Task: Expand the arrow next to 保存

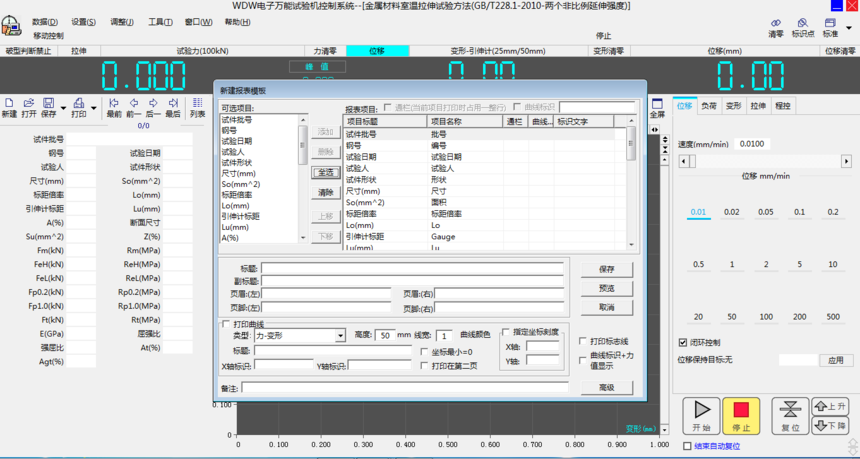Action: (x=63, y=107)
